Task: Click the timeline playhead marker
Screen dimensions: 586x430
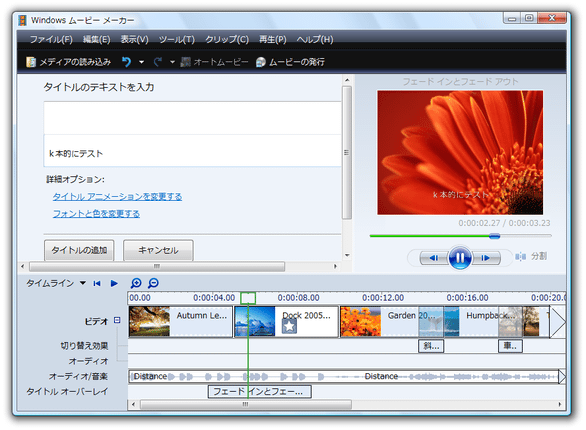Action: (x=248, y=298)
